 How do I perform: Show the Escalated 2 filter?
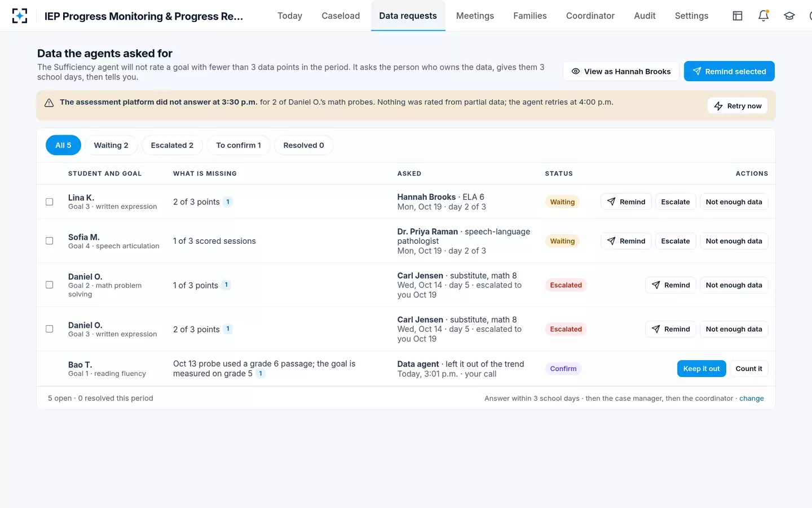(x=172, y=145)
